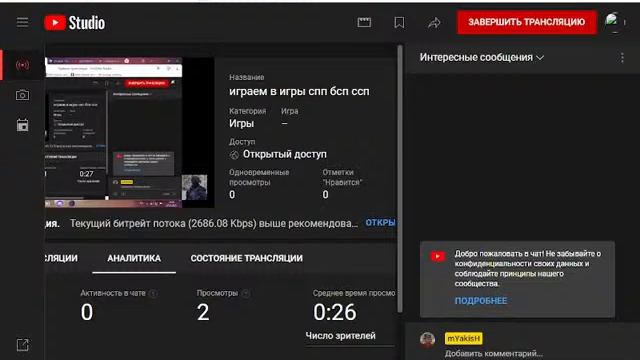Viewport: 640px width, 360px height.
Task: Open the schedule calendar sidebar icon
Action: (22, 125)
